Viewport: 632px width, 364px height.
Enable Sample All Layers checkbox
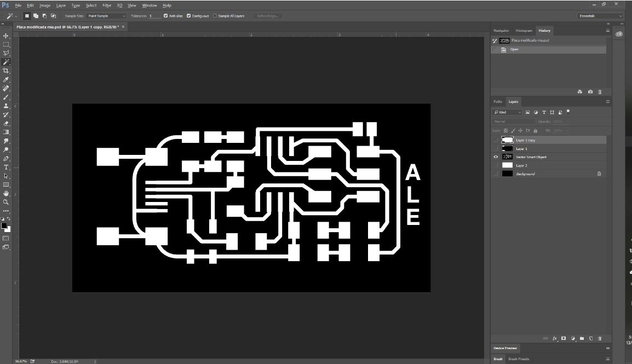(x=215, y=16)
